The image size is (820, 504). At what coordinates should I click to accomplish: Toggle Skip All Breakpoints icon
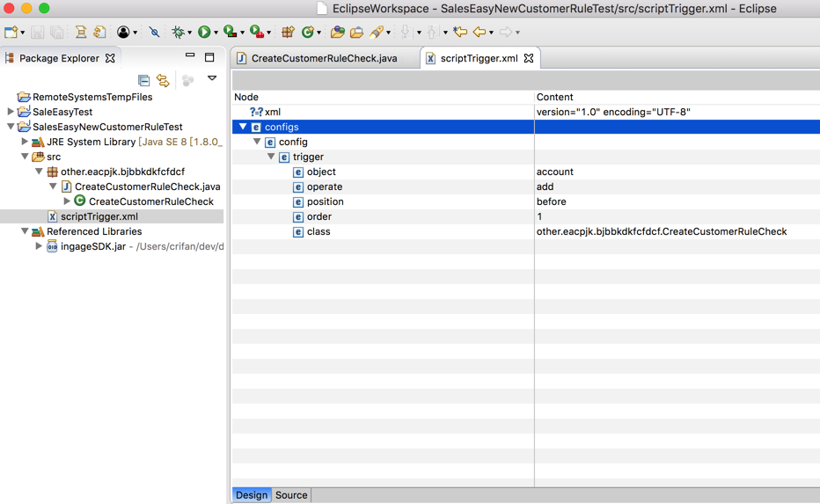pyautogui.click(x=154, y=33)
